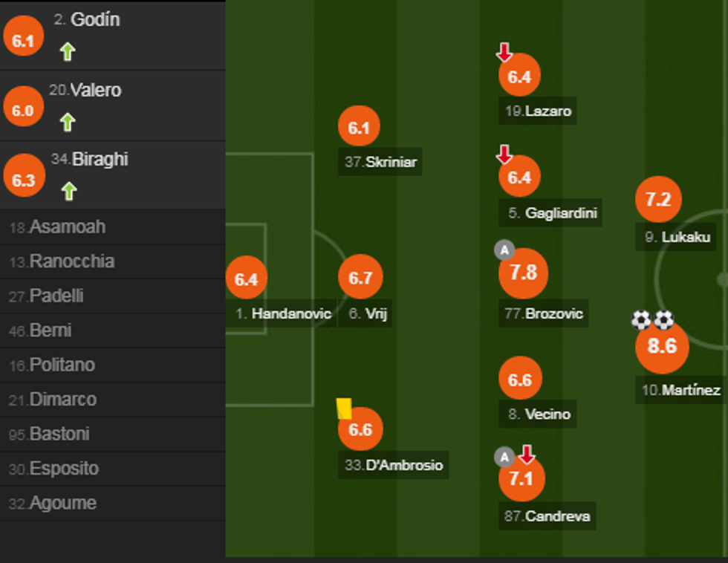Click Martínez's two goal ball icons
The image size is (728, 563).
point(652,320)
